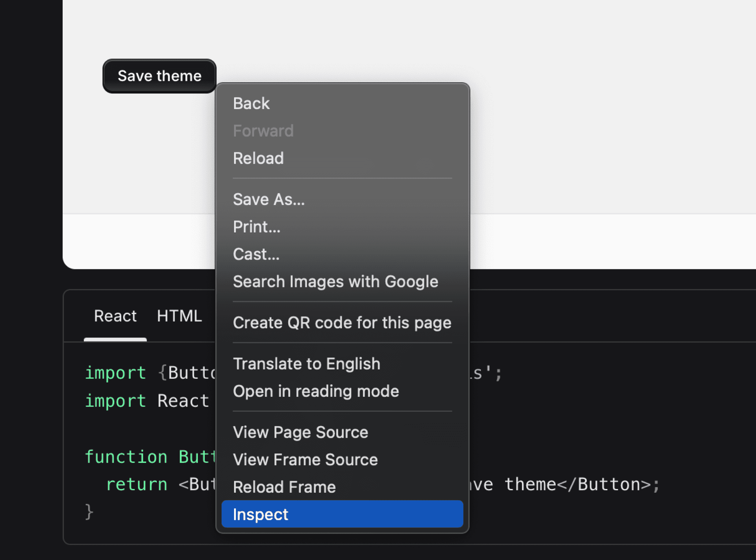Click the 'return' line in code block
This screenshot has height=560, width=756.
(136, 484)
